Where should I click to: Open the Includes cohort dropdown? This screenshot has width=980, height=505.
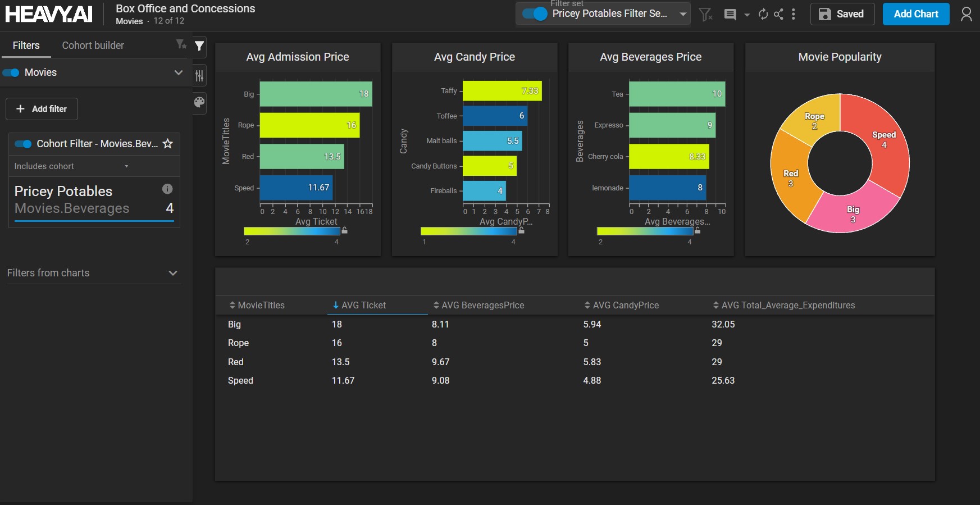coord(71,166)
